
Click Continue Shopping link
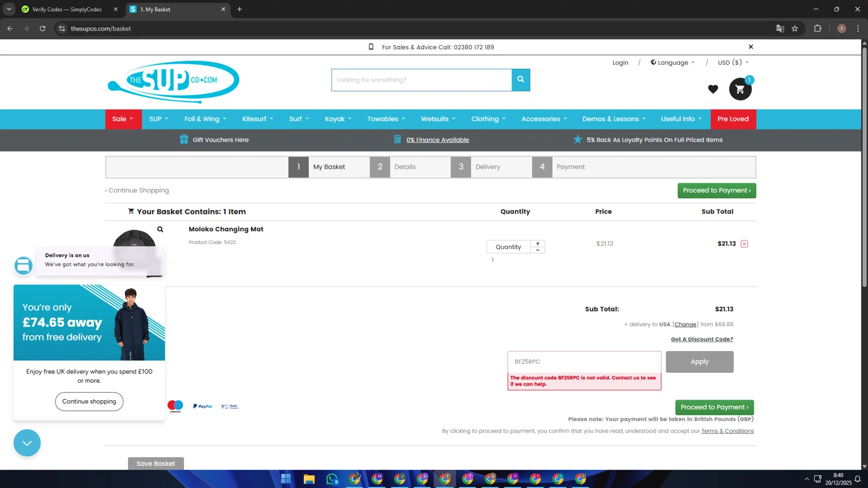point(137,190)
